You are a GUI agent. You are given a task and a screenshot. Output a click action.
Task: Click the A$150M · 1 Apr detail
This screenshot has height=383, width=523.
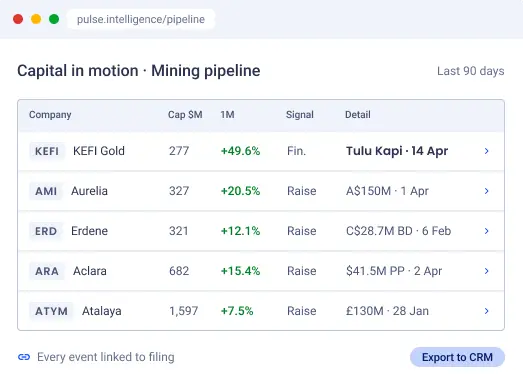(x=387, y=191)
